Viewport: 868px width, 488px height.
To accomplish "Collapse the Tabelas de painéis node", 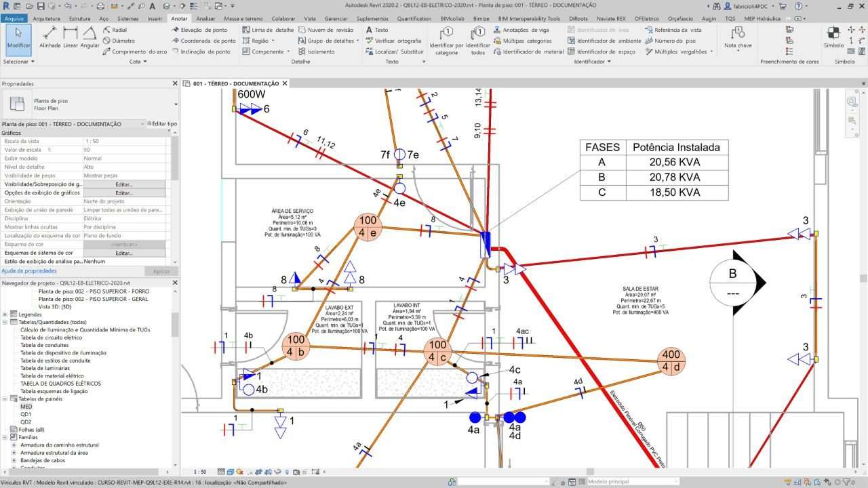I will pos(5,399).
